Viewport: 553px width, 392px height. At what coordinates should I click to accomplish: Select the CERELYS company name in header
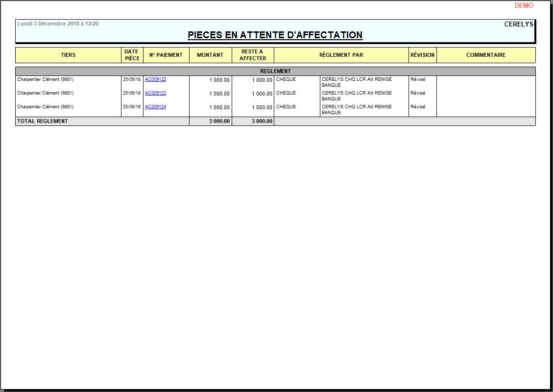518,24
